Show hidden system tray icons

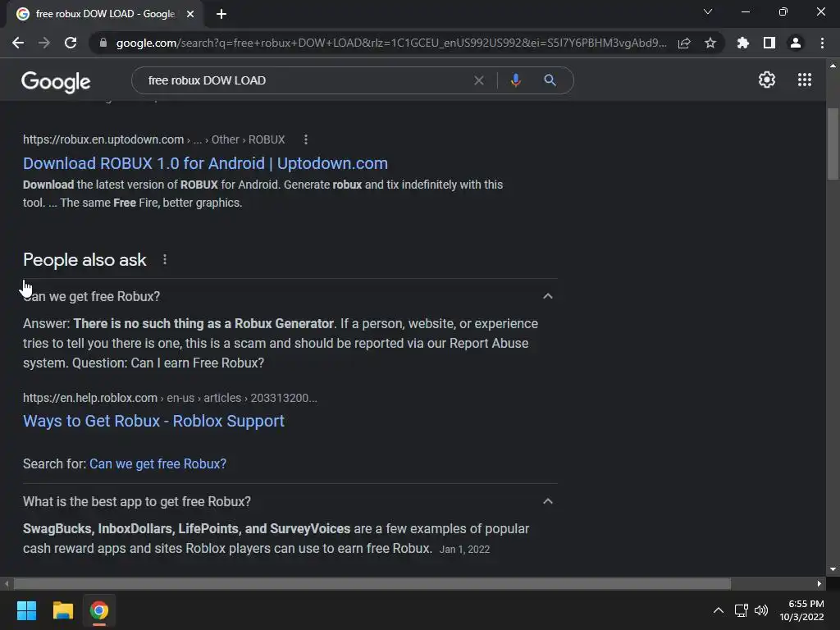(x=719, y=610)
